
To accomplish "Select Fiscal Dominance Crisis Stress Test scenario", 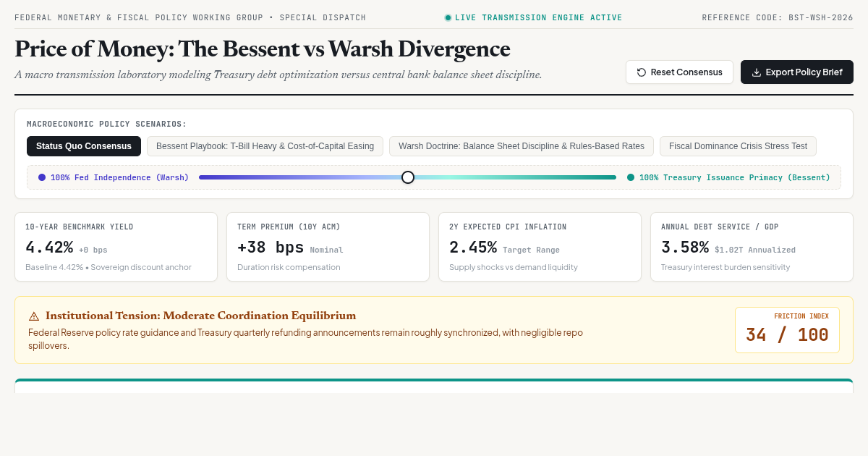I will pyautogui.click(x=738, y=146).
